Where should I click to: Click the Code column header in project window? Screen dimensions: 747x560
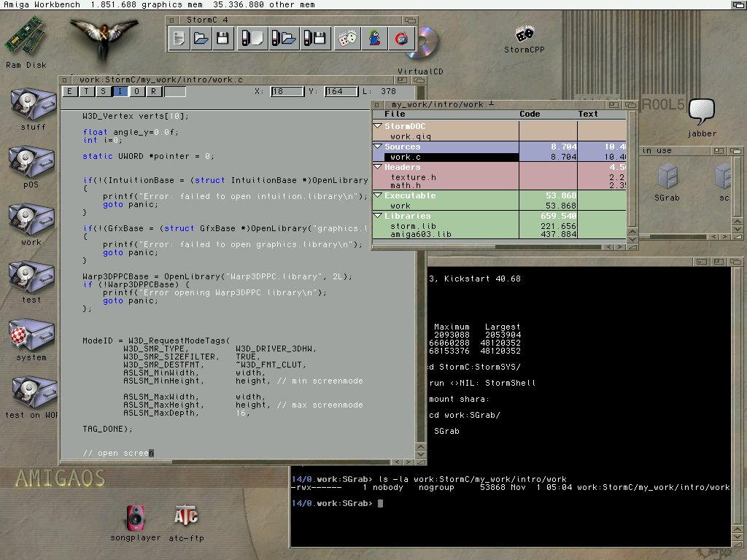(530, 114)
